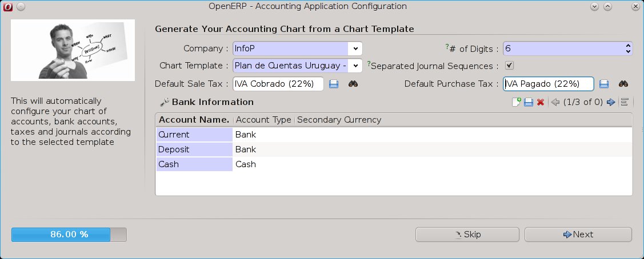Go to previous bank record
This screenshot has height=259, width=644.
(x=555, y=102)
